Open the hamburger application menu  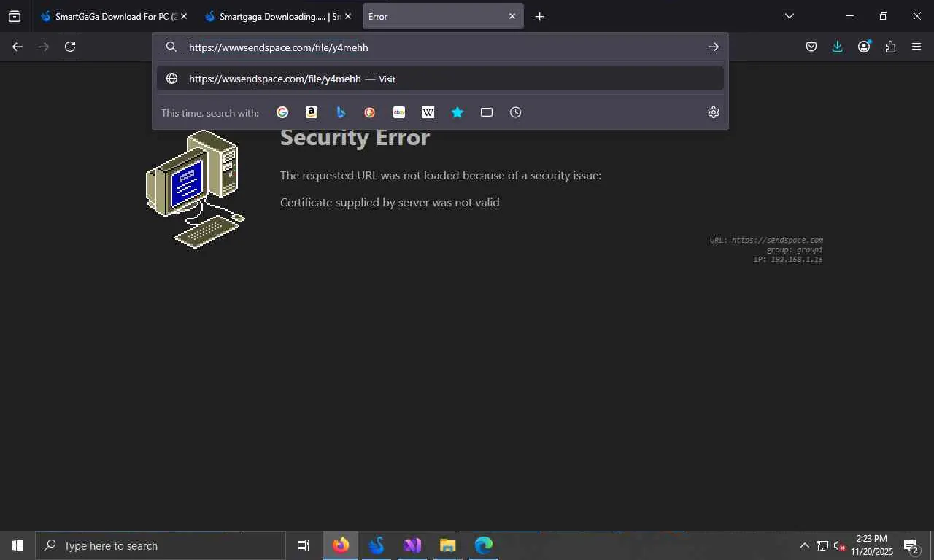point(916,47)
